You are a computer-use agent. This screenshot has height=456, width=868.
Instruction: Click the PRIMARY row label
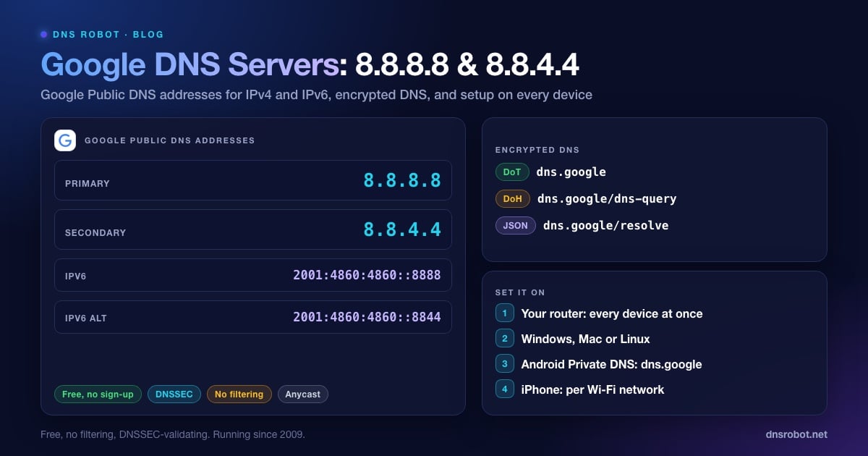(88, 184)
